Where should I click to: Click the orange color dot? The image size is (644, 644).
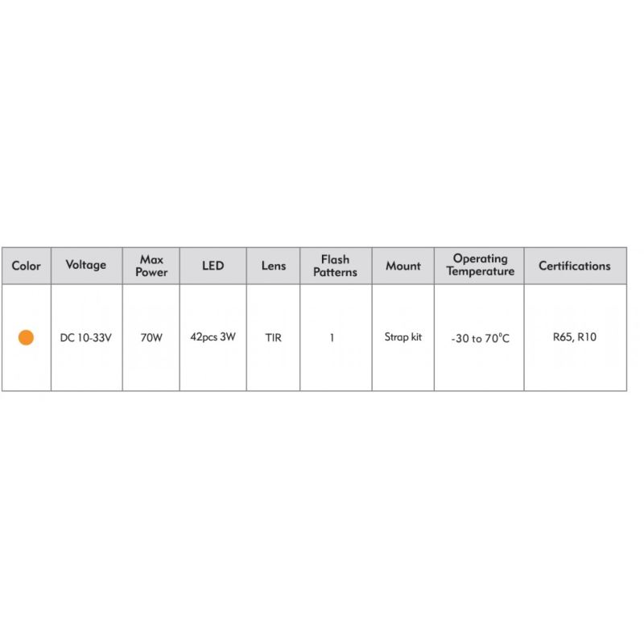pos(26,337)
